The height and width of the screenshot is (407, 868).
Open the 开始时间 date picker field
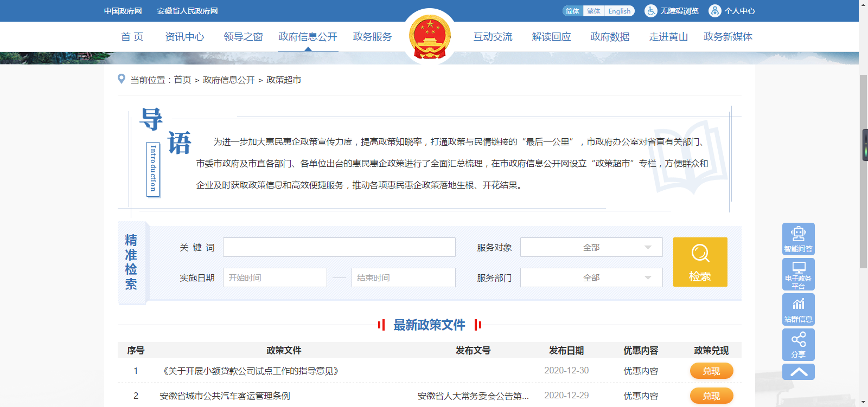click(275, 277)
